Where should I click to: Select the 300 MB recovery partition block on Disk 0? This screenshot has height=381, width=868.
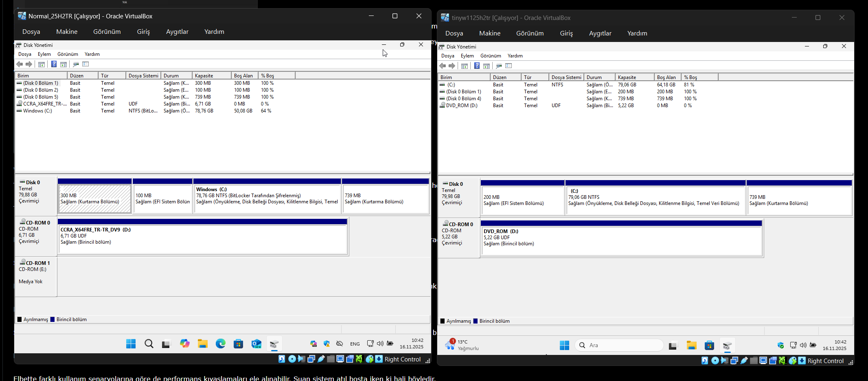pyautogui.click(x=94, y=199)
